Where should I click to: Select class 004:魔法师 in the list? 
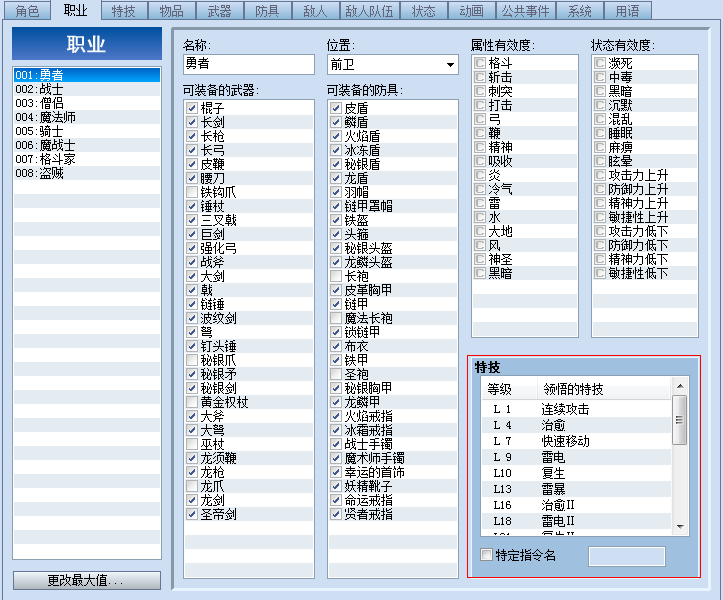87,117
